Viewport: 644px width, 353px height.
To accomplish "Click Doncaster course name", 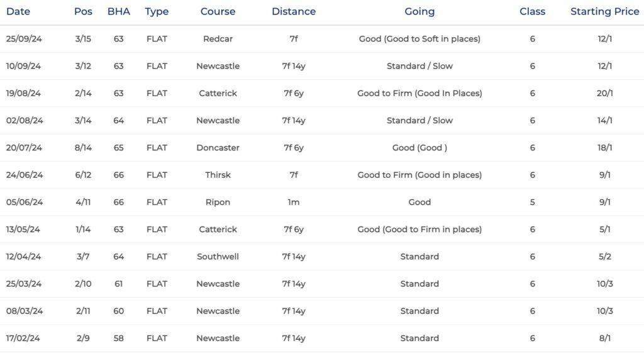I will click(218, 148).
